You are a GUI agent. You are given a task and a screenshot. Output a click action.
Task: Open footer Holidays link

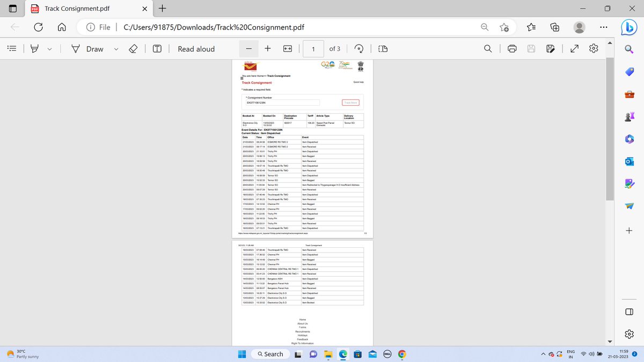[303, 335]
